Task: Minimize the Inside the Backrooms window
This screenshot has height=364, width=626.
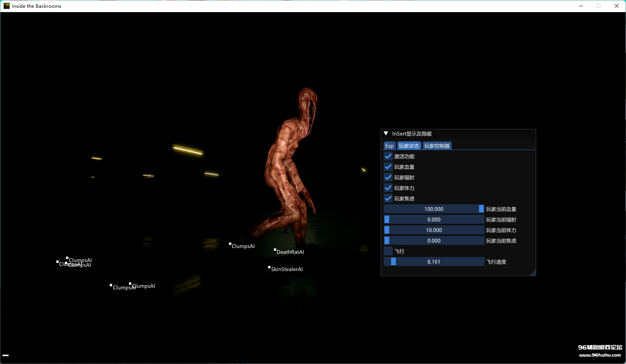Action: click(x=581, y=6)
